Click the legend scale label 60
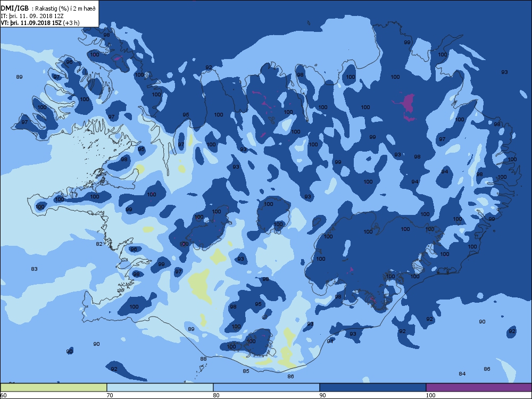Image resolution: width=532 pixels, height=399 pixels. point(3,395)
